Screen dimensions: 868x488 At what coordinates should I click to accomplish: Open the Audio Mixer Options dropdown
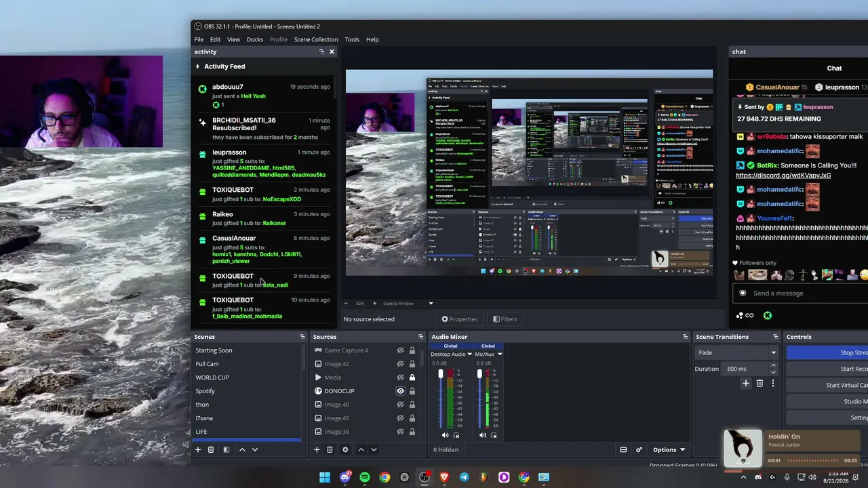[x=669, y=449]
